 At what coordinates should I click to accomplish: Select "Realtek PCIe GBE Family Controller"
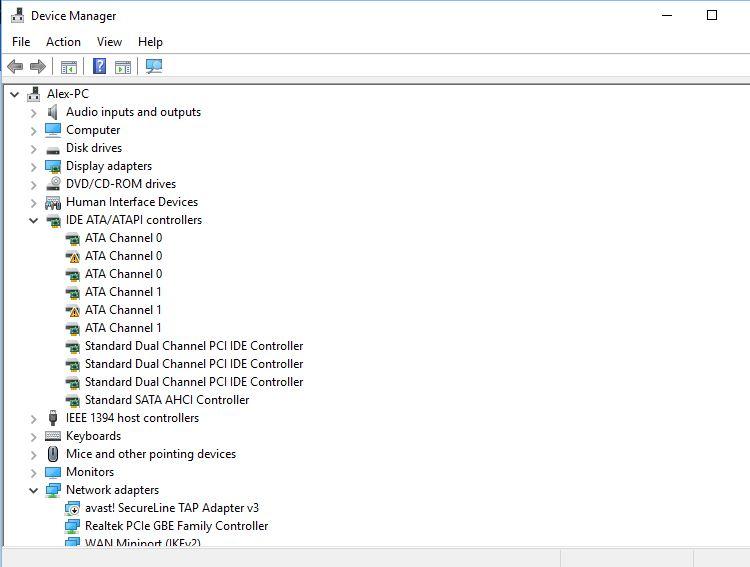click(x=176, y=526)
